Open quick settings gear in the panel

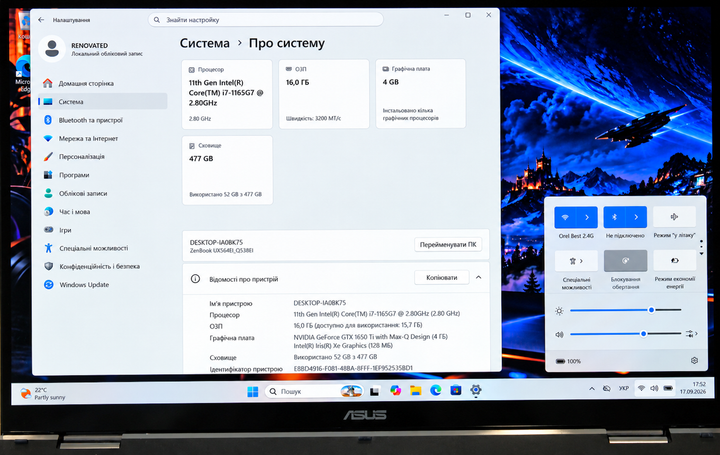[694, 361]
